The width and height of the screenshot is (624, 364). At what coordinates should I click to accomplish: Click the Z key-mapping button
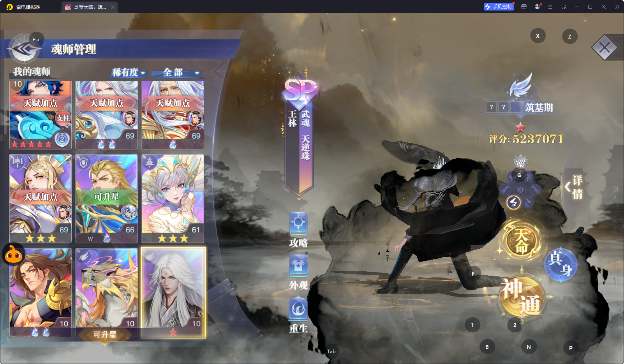570,36
